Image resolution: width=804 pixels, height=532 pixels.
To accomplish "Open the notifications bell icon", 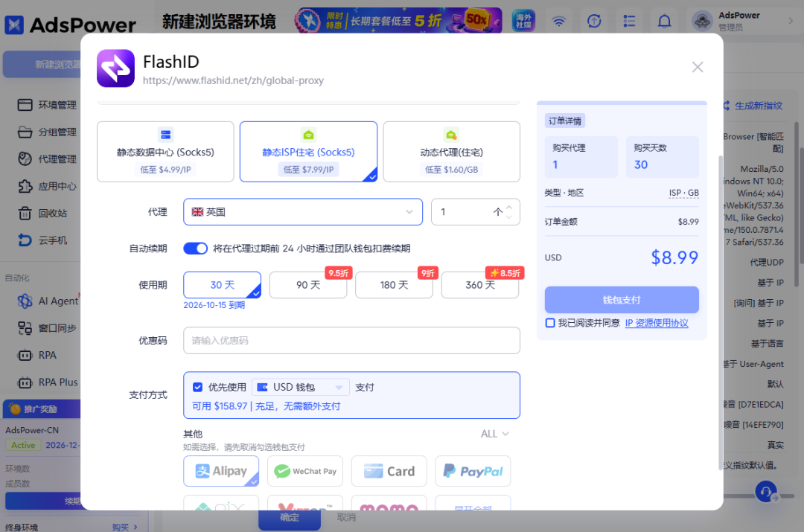I will click(x=665, y=21).
